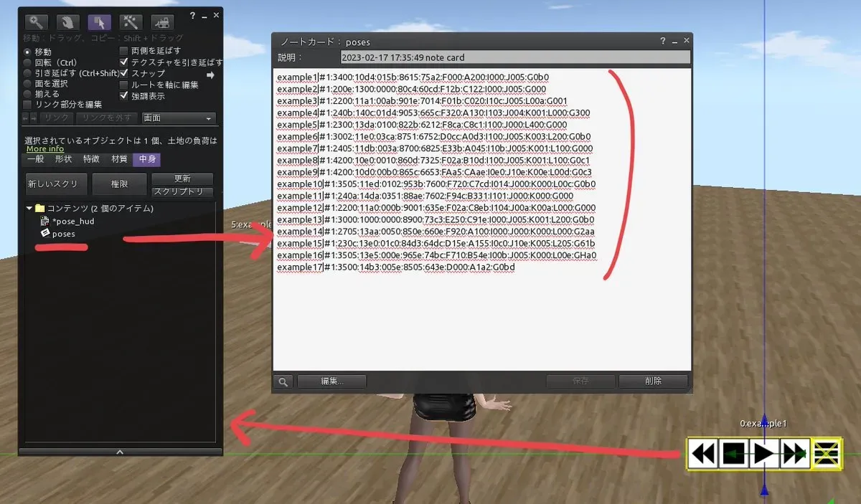Click the crossed-lines button on the pose HUD
Viewport: 861px width, 504px height.
[825, 454]
